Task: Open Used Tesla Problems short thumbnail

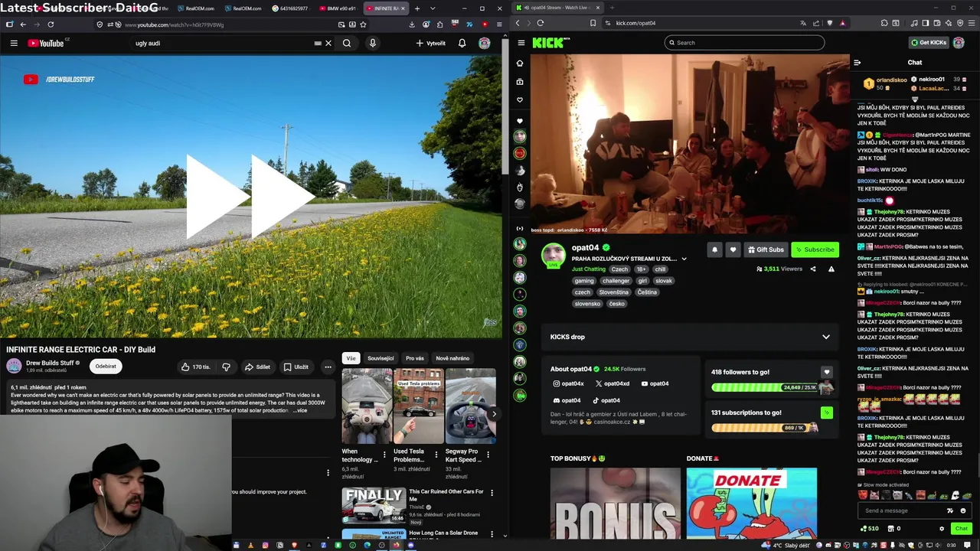Action: coord(418,406)
